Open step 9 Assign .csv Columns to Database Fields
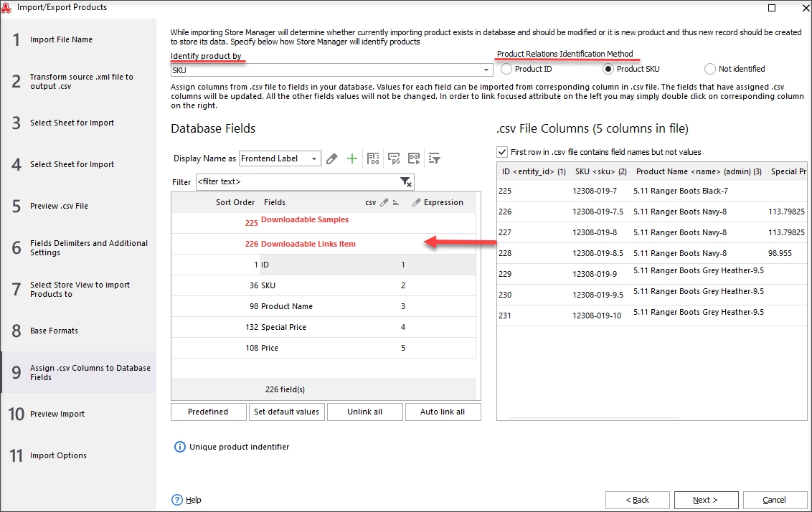The height and width of the screenshot is (512, 812). pyautogui.click(x=78, y=372)
